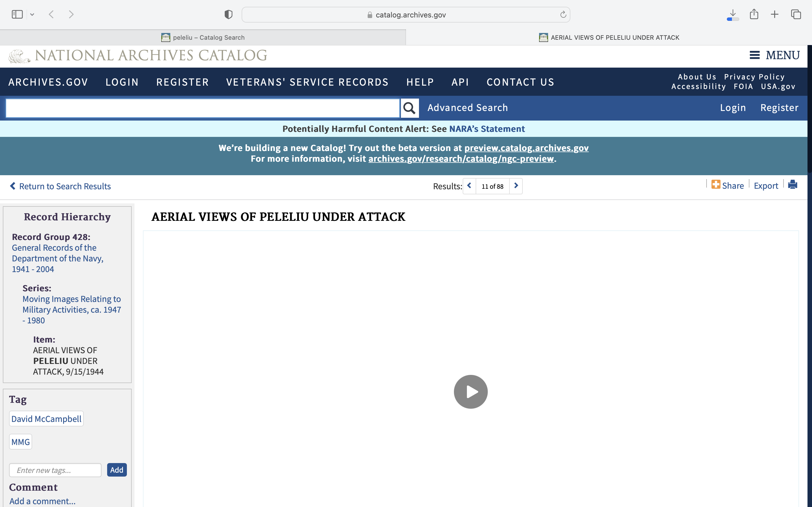This screenshot has width=812, height=507.
Task: Open the David McCampbell tag
Action: [46, 419]
